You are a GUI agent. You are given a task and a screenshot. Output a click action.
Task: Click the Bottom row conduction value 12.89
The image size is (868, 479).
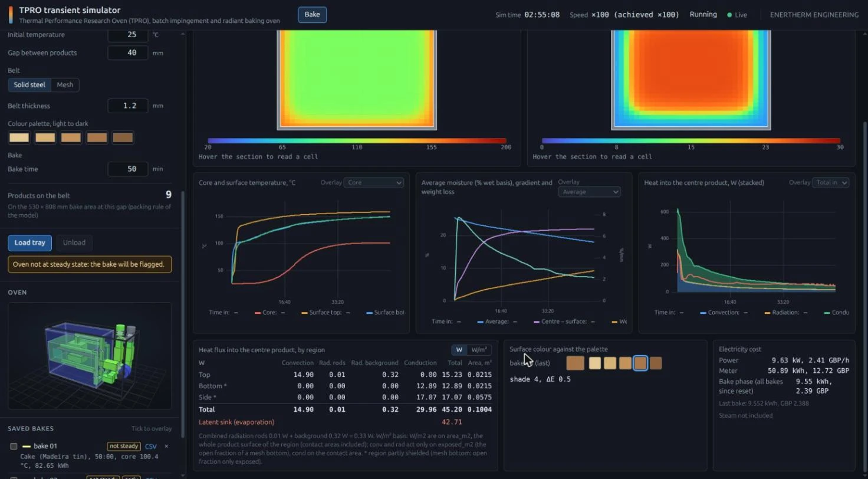(x=426, y=386)
